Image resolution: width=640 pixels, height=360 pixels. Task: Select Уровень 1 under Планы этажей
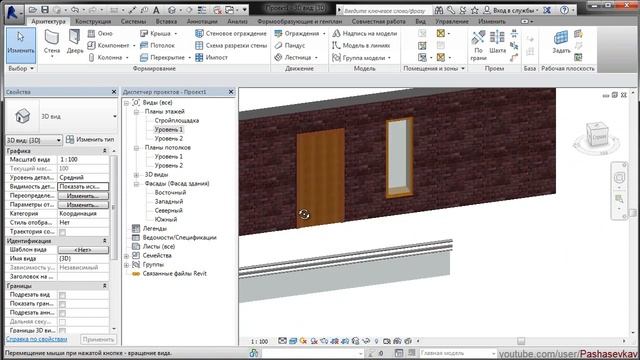(x=169, y=130)
